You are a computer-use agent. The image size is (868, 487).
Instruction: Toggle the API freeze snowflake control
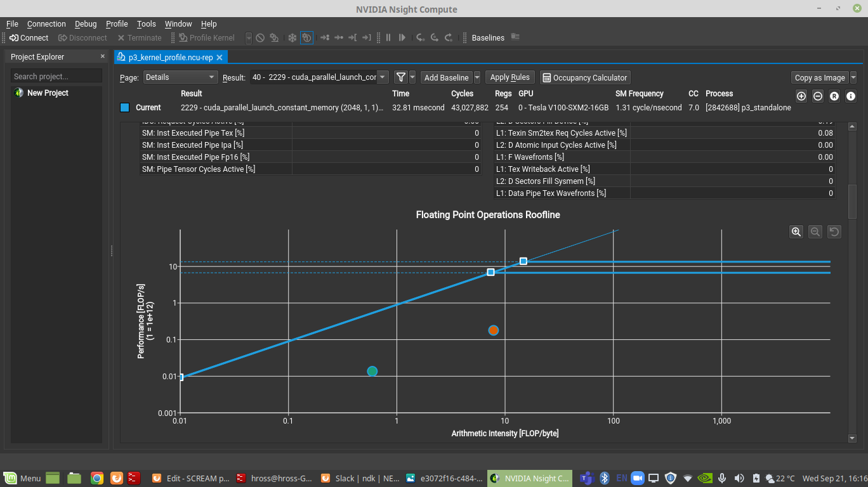(291, 37)
